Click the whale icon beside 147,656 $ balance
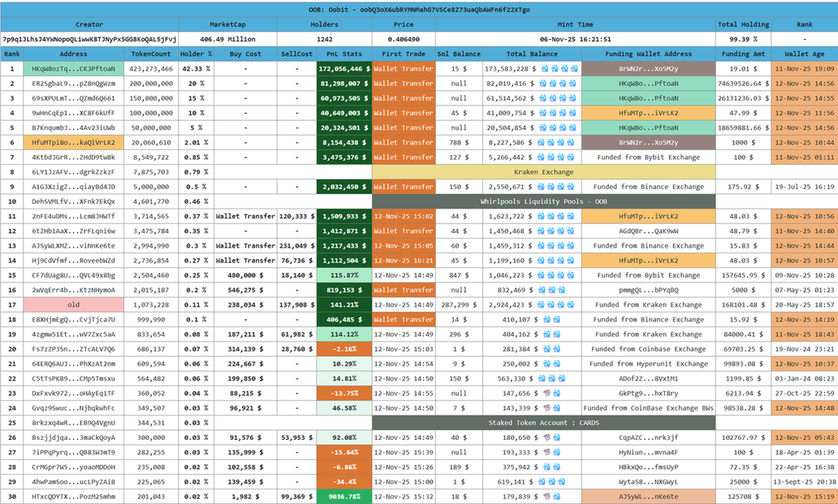Screen dimensions: 838x504 coord(555,394)
